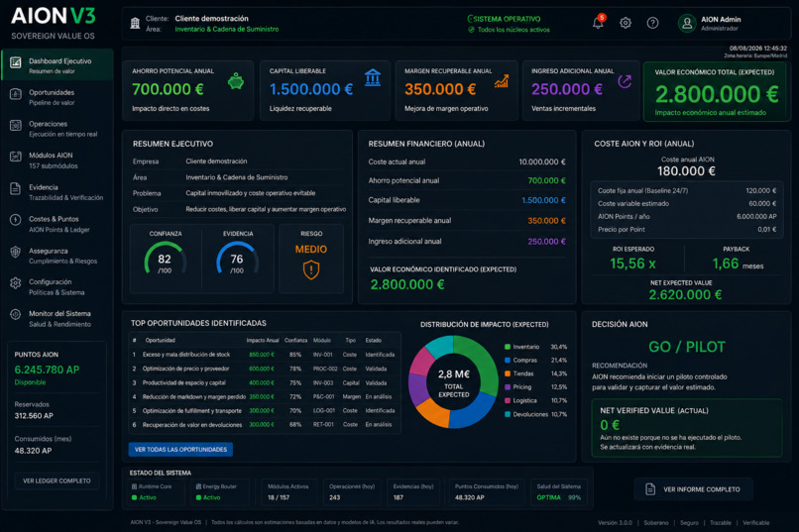Click Ver ledger completo button

tap(57, 481)
